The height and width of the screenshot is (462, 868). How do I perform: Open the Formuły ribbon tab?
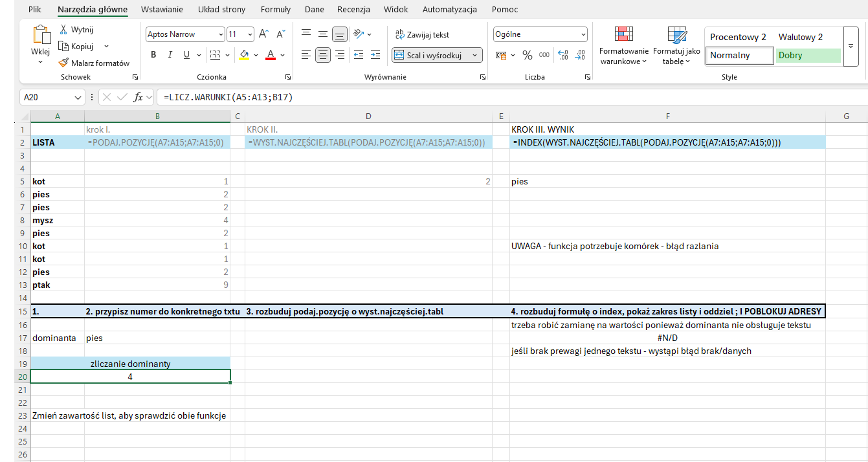coord(275,10)
